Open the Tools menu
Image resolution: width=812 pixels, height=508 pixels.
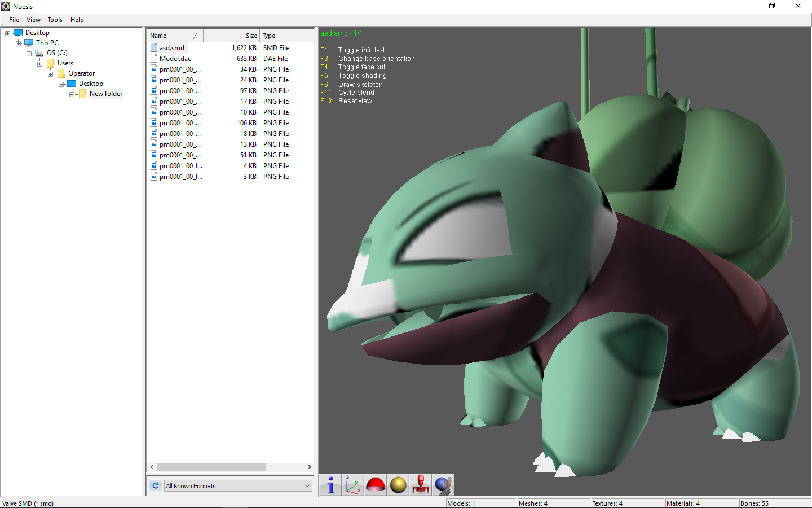click(55, 20)
